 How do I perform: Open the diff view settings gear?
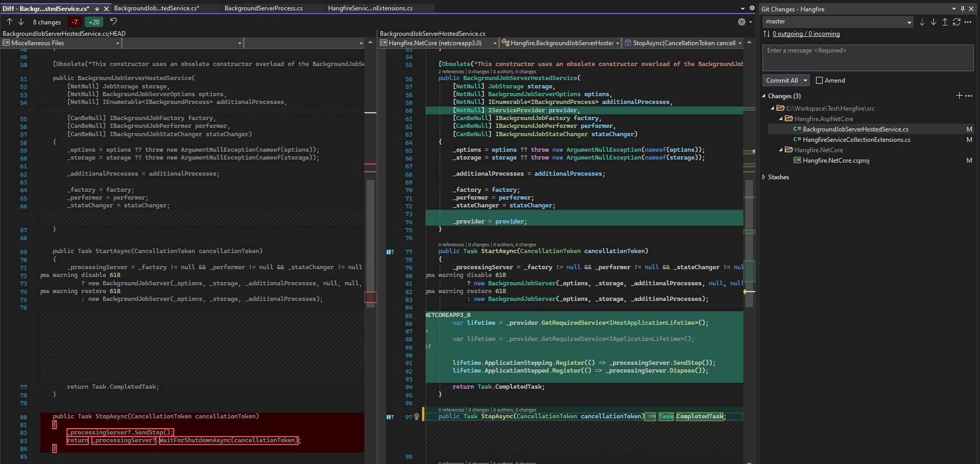click(x=742, y=22)
